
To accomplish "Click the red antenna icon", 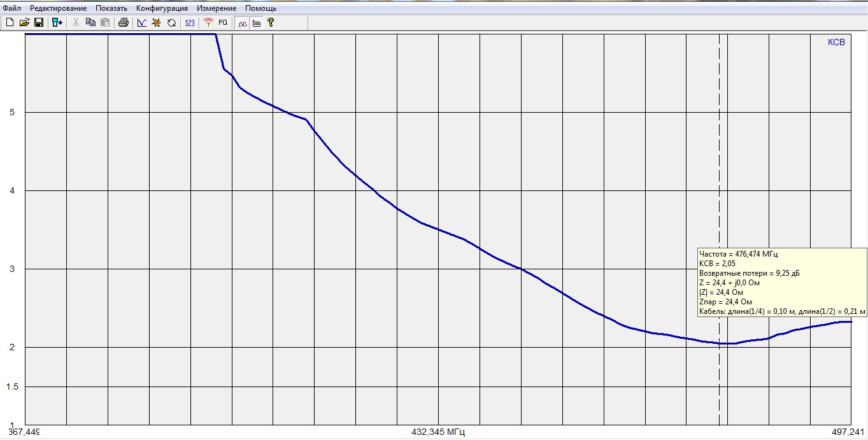I will tap(208, 22).
